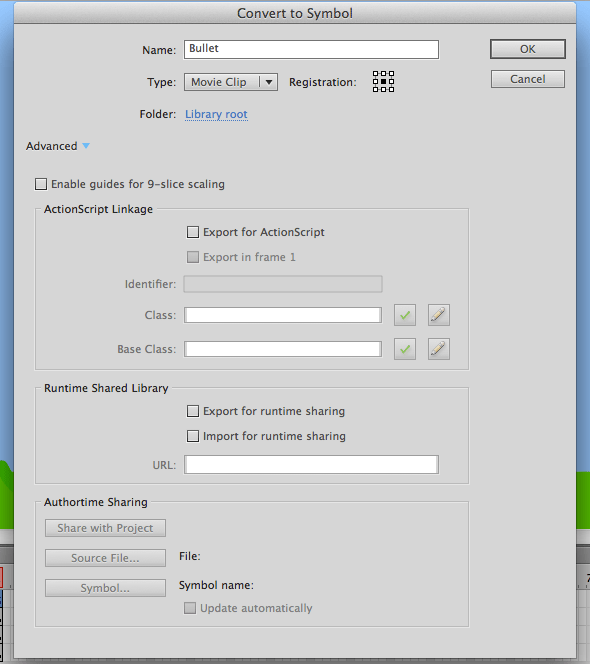Check Export for ActionScript
590x664 pixels.
pyautogui.click(x=193, y=232)
